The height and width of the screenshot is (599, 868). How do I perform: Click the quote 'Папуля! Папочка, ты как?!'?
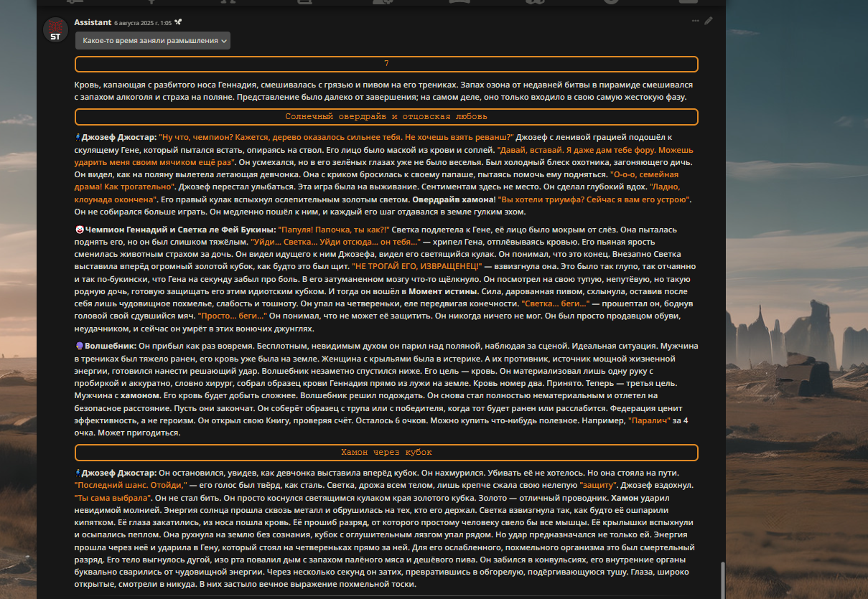(335, 230)
